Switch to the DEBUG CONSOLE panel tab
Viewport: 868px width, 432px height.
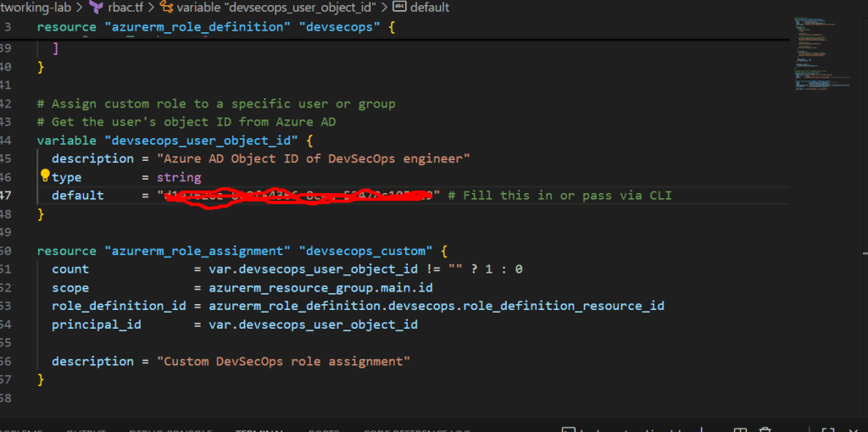[170, 429]
